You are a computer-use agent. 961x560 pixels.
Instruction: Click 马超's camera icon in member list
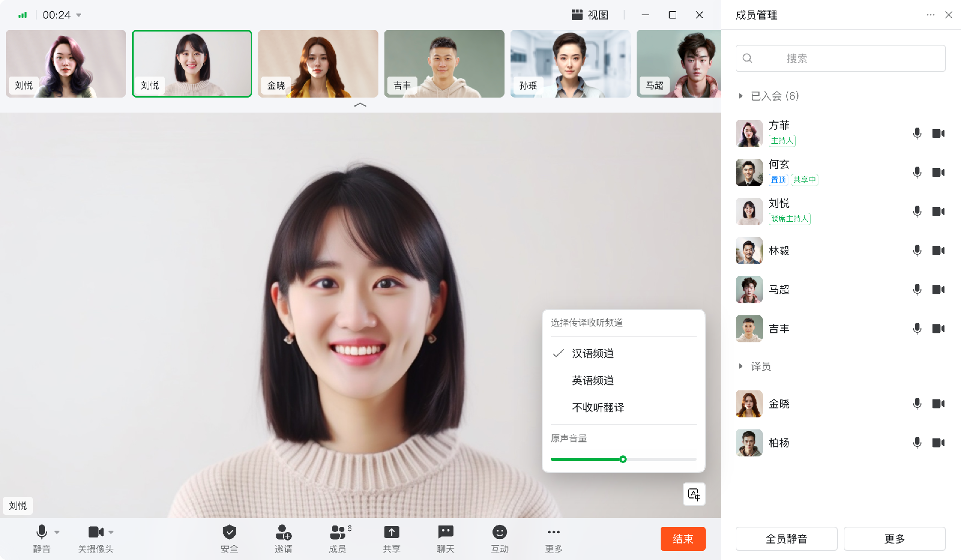tap(938, 289)
